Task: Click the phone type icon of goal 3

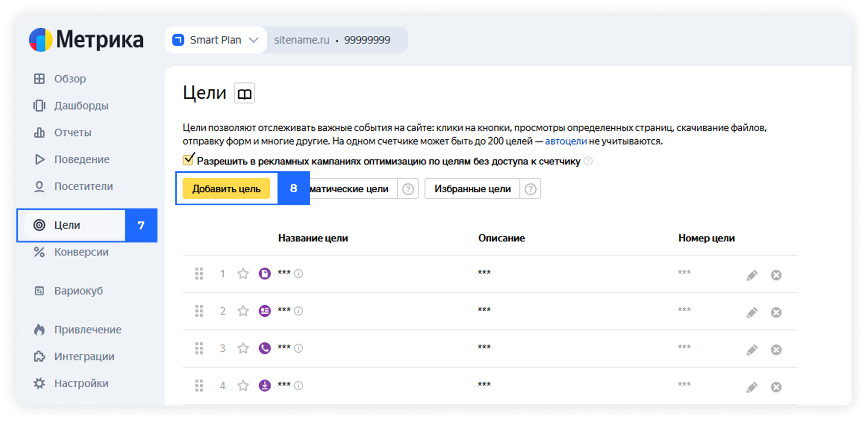Action: coord(265,348)
